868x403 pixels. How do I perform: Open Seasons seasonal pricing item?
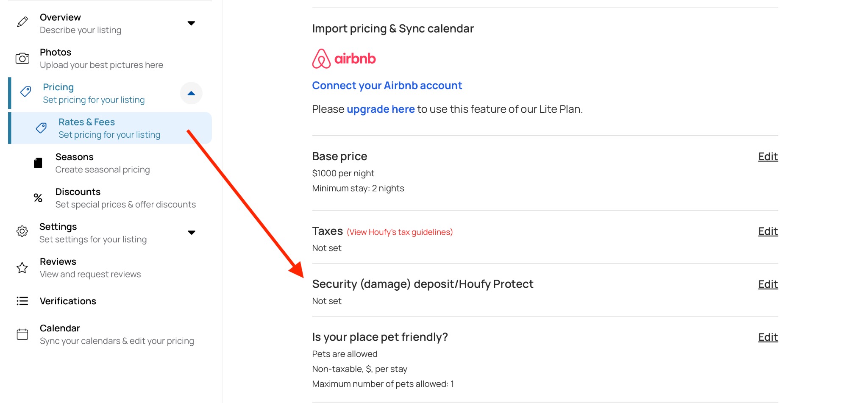click(102, 163)
